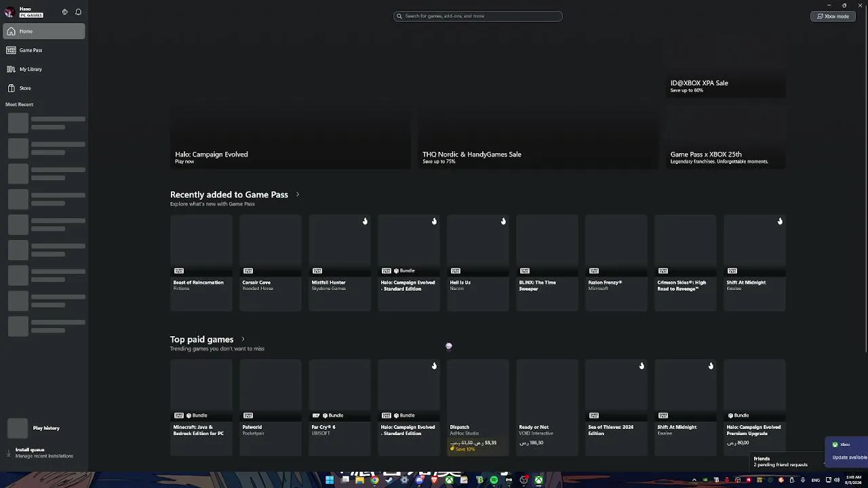Click Game Pass badge on BLINX card
The width and height of the screenshot is (868, 488).
[x=525, y=271]
